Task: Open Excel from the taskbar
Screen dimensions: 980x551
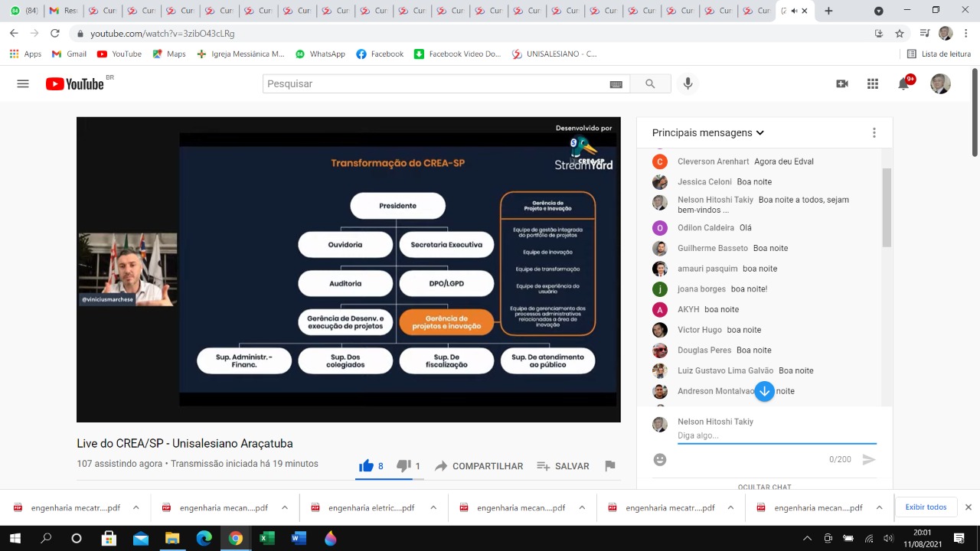Action: pyautogui.click(x=266, y=539)
